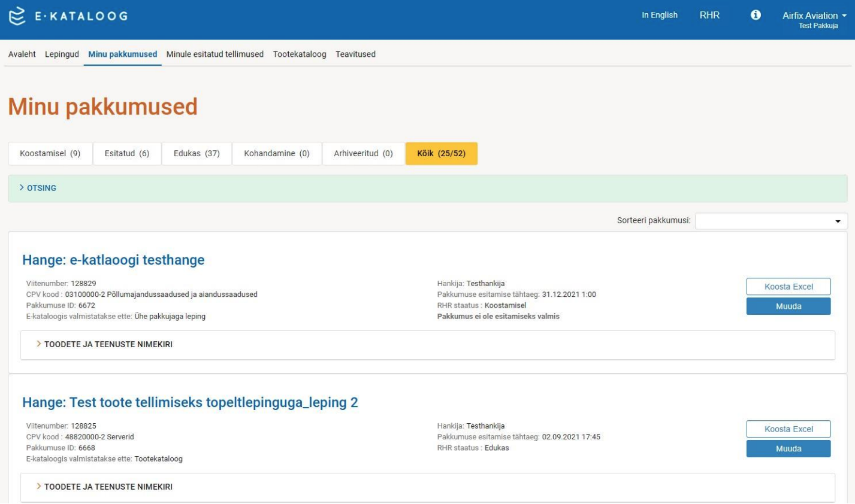Open the Airfix Aviation user menu

pos(814,16)
